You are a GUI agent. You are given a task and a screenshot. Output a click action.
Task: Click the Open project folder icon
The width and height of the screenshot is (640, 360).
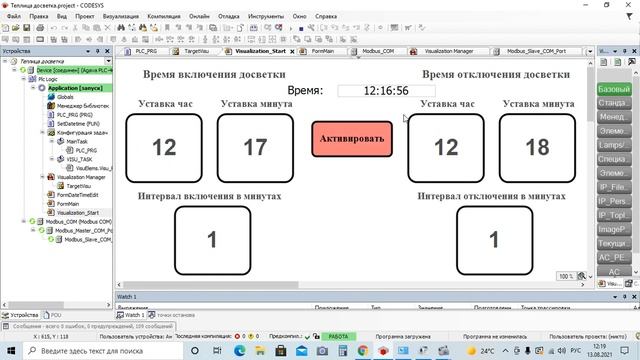[x=16, y=28]
